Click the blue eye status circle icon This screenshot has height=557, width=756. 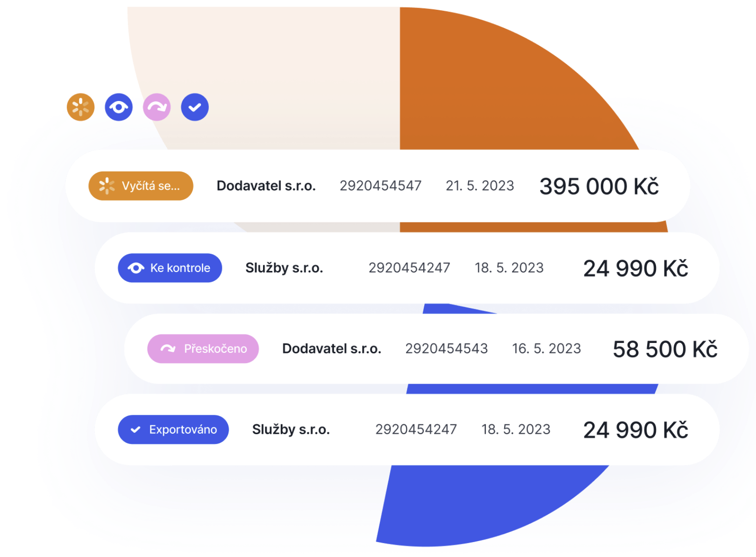(119, 107)
